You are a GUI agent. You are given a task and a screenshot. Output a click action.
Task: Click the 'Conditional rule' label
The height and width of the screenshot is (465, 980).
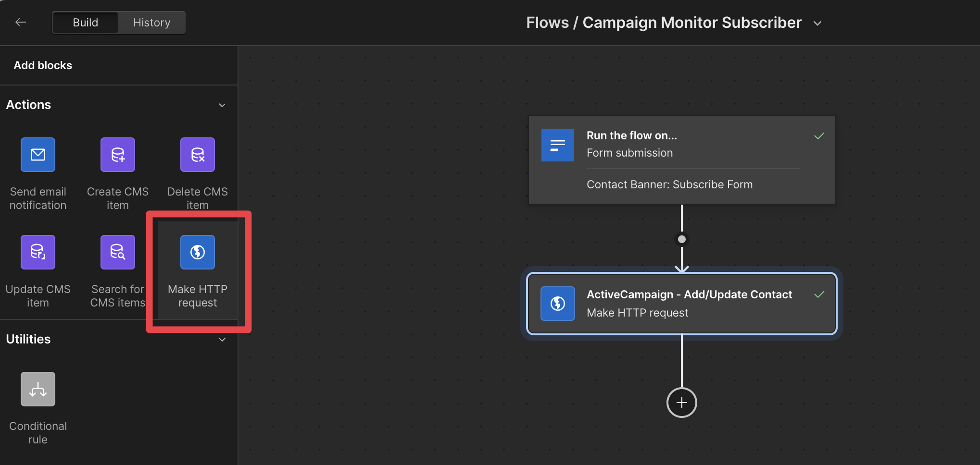[x=38, y=433]
